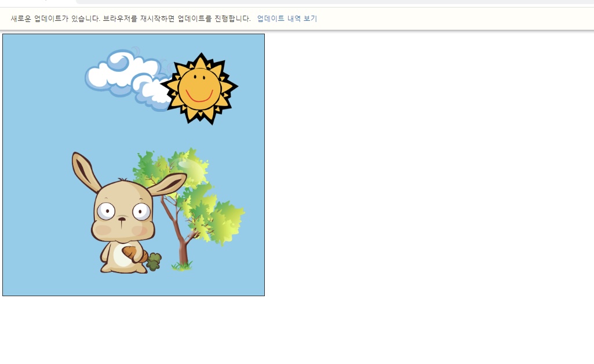594x364 pixels.
Task: Click the rabbit's white belly
Action: pyautogui.click(x=121, y=256)
